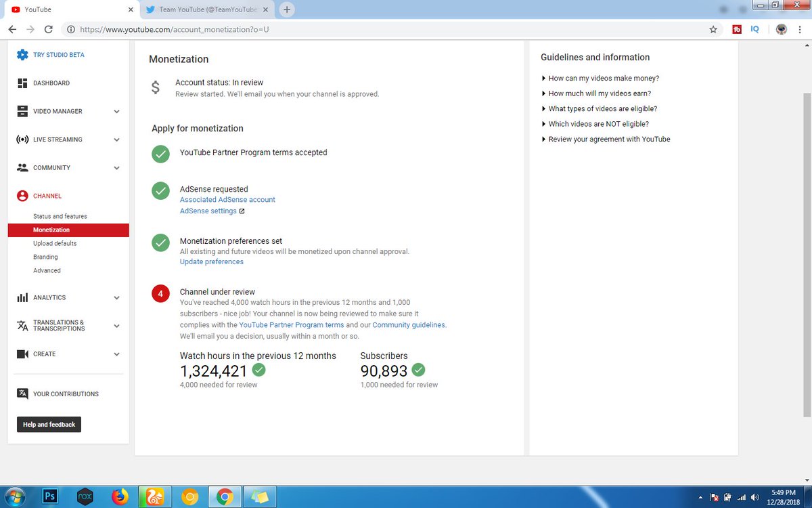Open Associated AdSense account link
The height and width of the screenshot is (508, 812).
click(227, 200)
